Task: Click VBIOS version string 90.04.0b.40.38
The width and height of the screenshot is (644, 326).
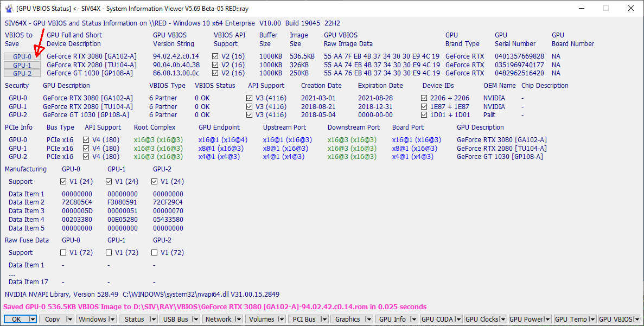Action: (x=176, y=65)
